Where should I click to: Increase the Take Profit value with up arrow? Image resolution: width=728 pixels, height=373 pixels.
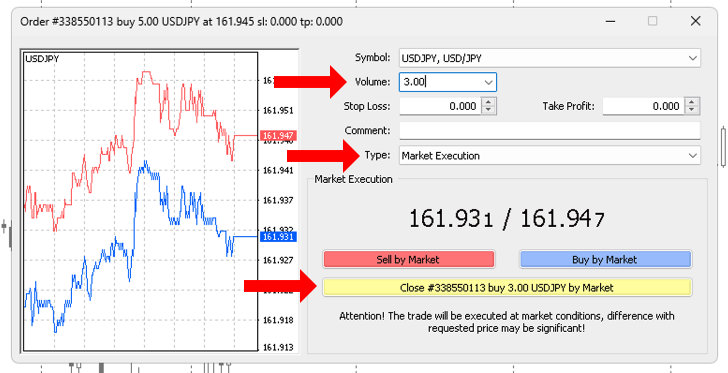pyautogui.click(x=692, y=102)
